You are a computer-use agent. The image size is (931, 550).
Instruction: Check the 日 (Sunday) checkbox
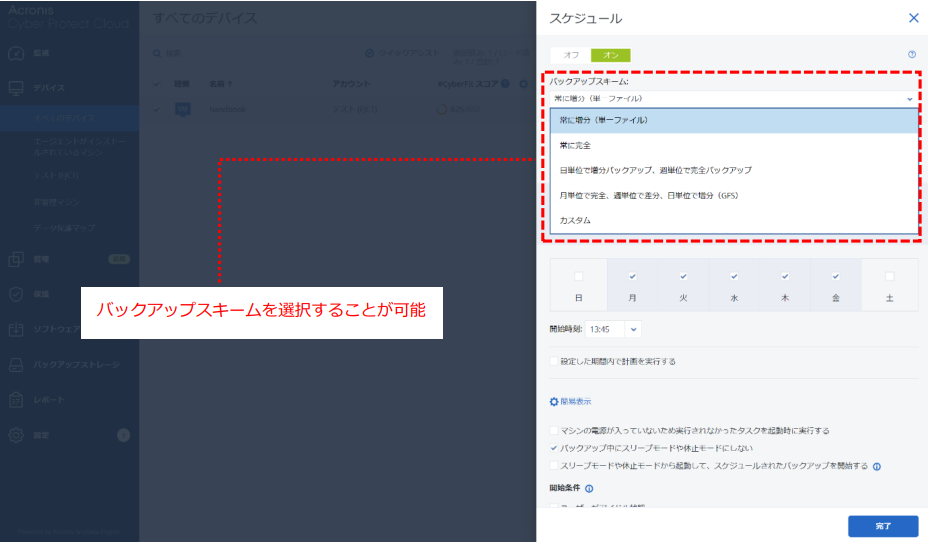pyautogui.click(x=578, y=277)
